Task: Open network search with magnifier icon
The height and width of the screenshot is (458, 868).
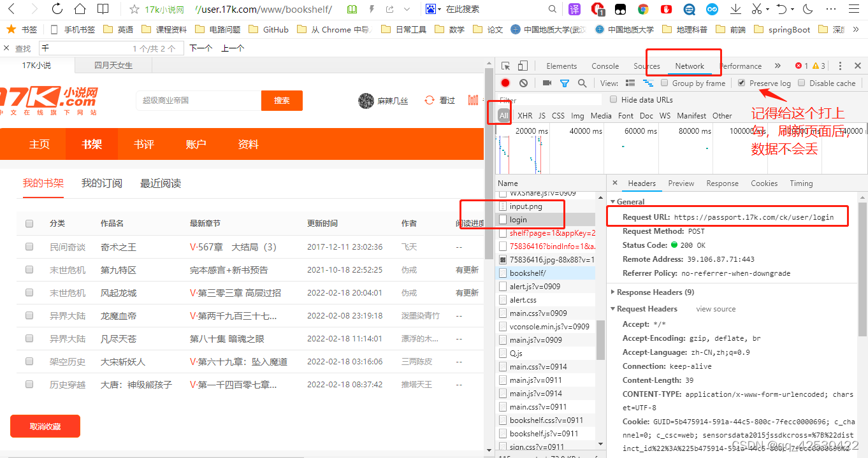Action: click(x=581, y=83)
